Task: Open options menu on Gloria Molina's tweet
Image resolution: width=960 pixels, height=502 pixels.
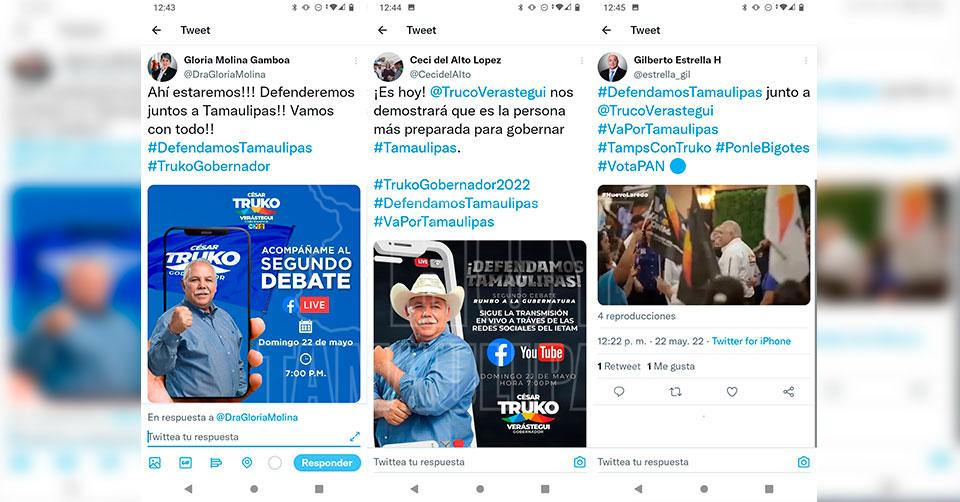Action: (x=356, y=60)
